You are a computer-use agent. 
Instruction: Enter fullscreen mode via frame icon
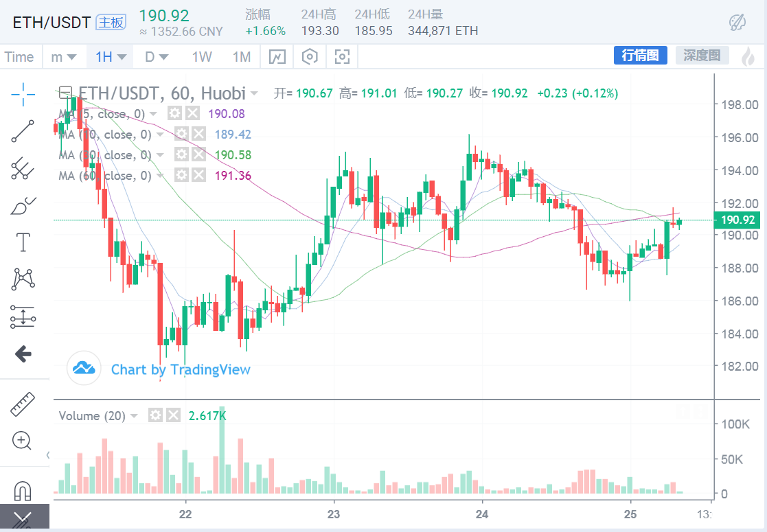pyautogui.click(x=342, y=57)
